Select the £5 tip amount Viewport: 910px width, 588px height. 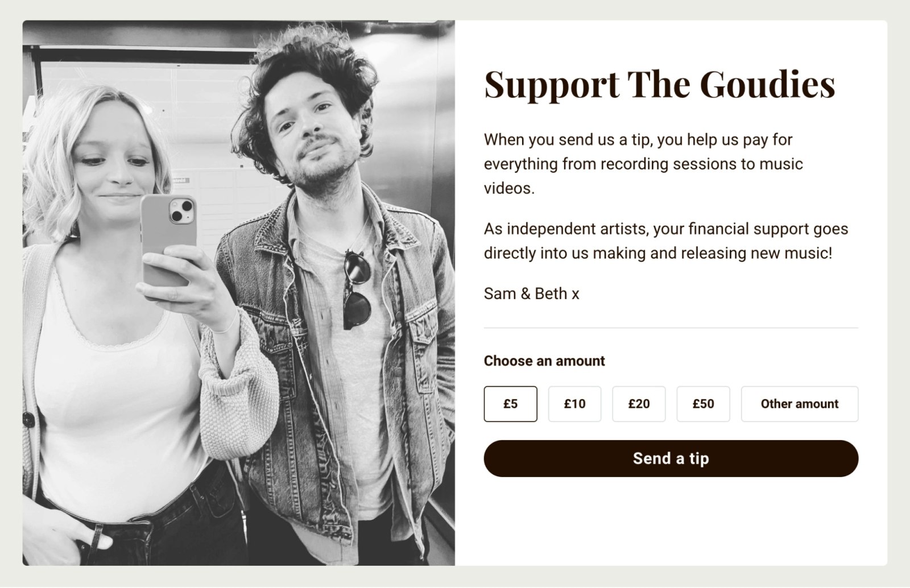point(510,404)
